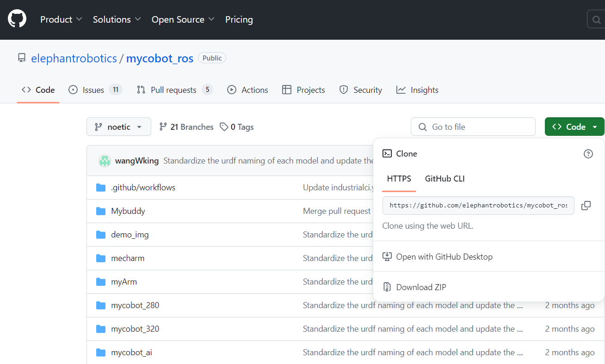Open the Security tab
This screenshot has width=605, height=364.
360,90
